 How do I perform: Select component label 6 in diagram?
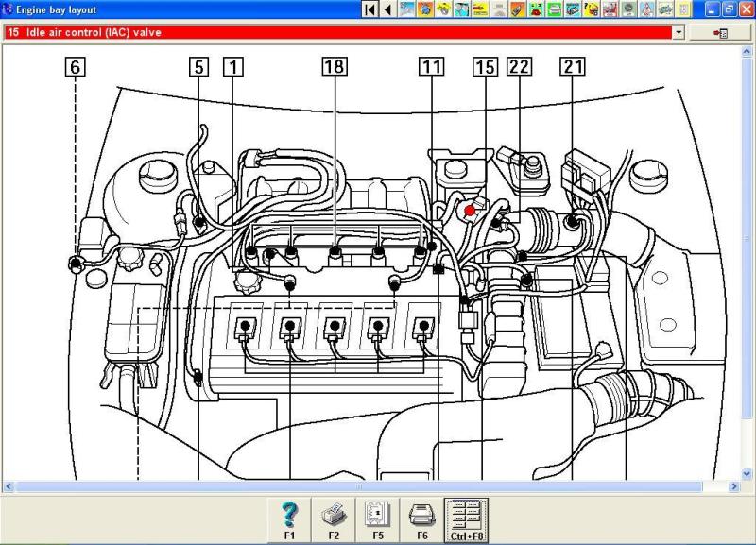tap(75, 66)
